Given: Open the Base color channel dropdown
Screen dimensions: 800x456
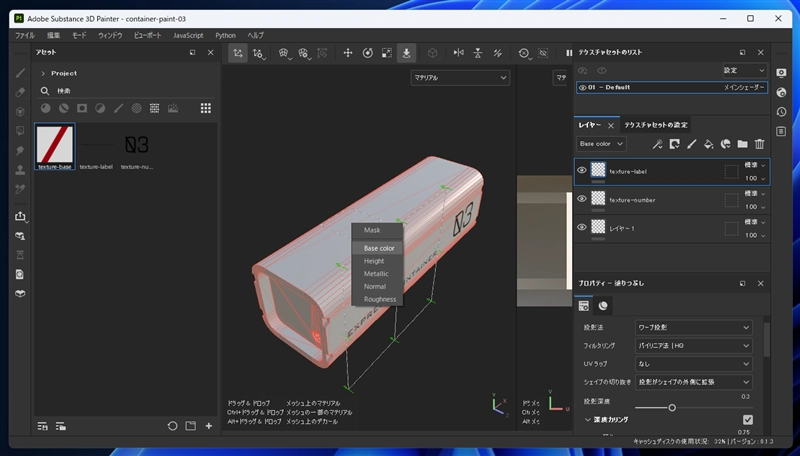Looking at the screenshot, I should tap(601, 144).
